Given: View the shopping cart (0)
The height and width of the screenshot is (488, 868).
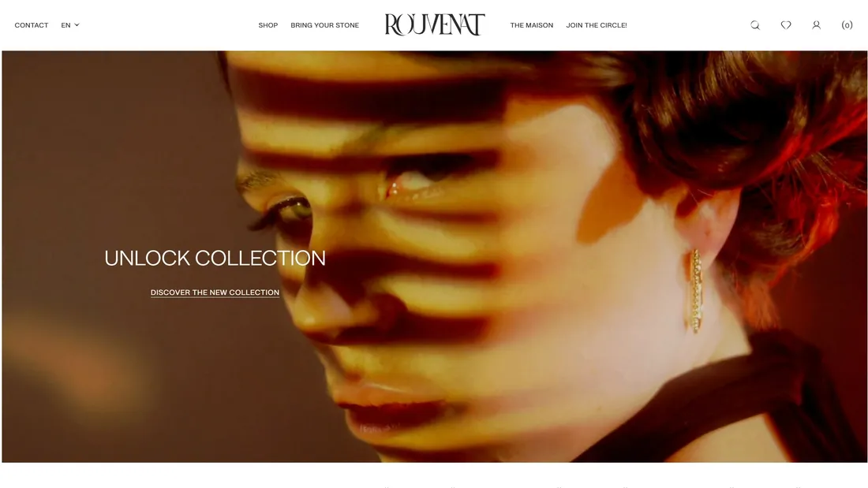Looking at the screenshot, I should tap(847, 25).
